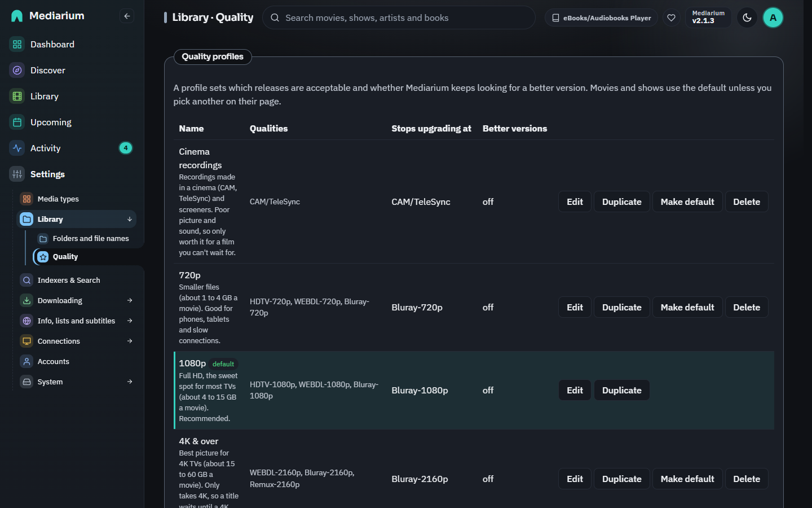Image resolution: width=812 pixels, height=508 pixels.
Task: Expand the Connections settings section
Action: [x=130, y=341]
